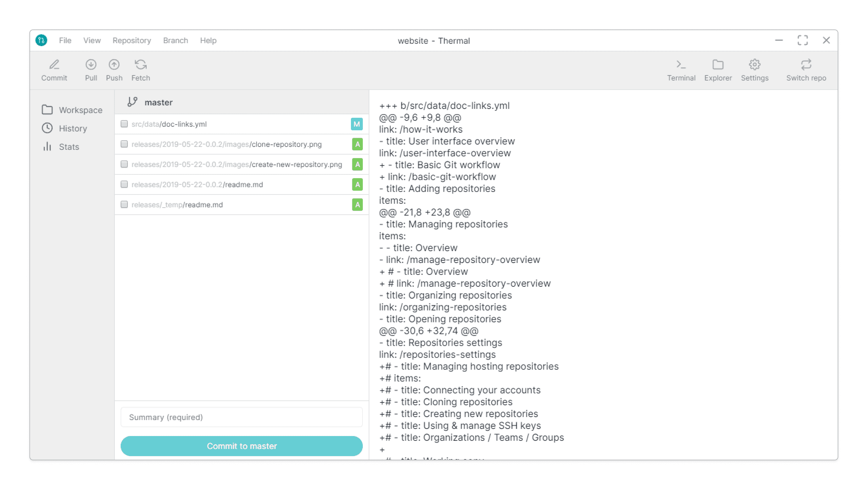The width and height of the screenshot is (868, 490).
Task: Open the Branch menu
Action: pyautogui.click(x=175, y=40)
